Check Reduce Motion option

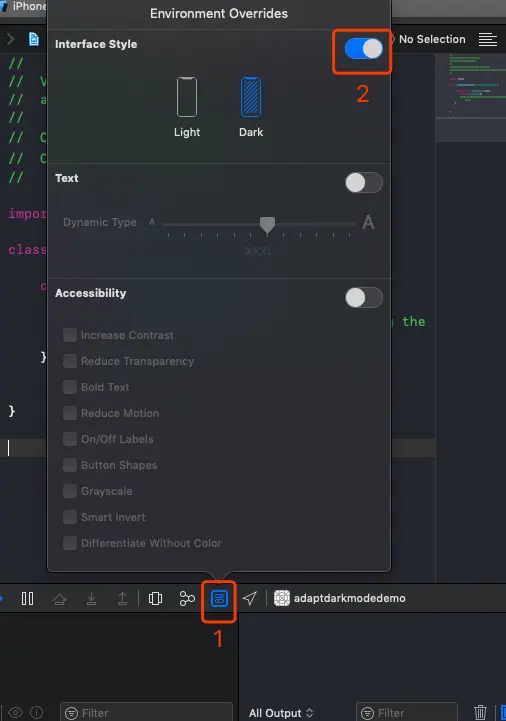coord(70,413)
